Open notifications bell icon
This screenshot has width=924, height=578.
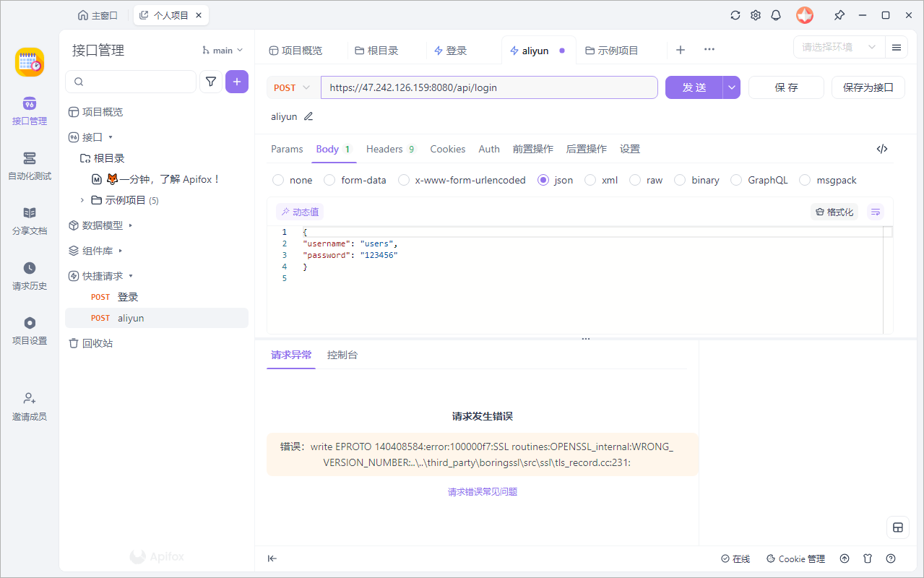tap(776, 15)
